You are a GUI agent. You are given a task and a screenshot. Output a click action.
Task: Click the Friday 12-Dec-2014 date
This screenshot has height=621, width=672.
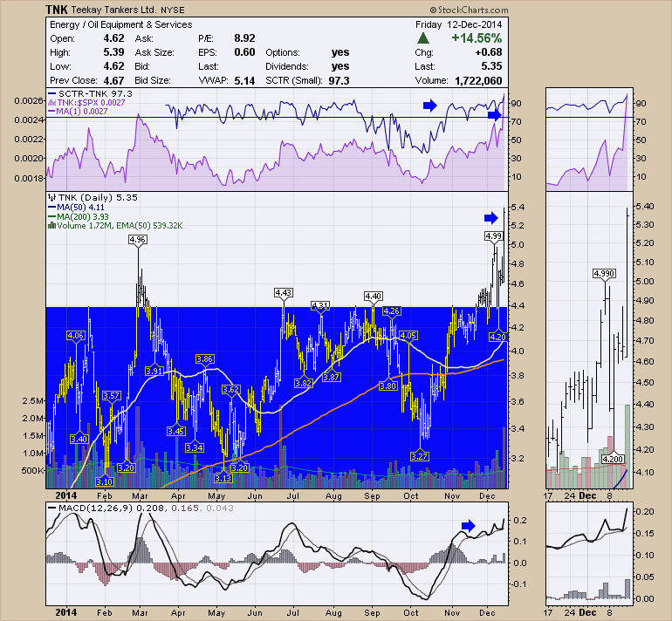[x=458, y=24]
